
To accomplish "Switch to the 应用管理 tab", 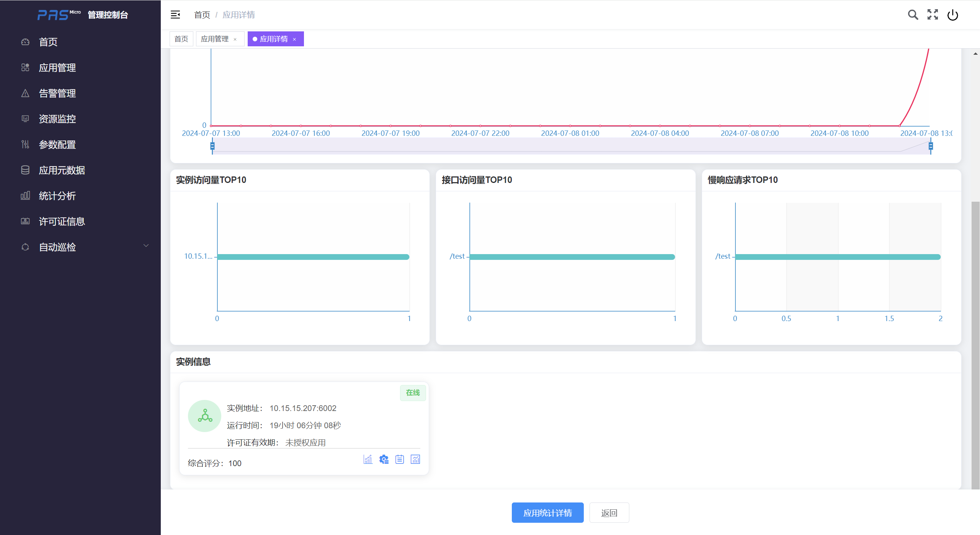I will point(215,39).
